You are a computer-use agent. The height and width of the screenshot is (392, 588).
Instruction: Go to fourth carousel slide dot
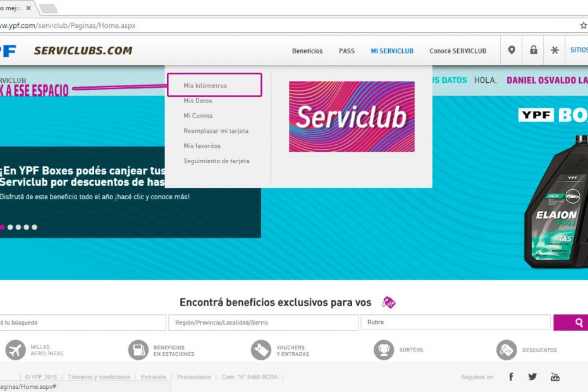(x=27, y=227)
